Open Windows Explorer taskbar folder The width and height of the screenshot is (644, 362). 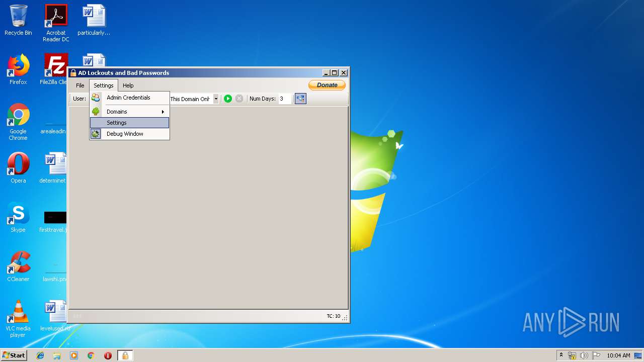(x=57, y=355)
